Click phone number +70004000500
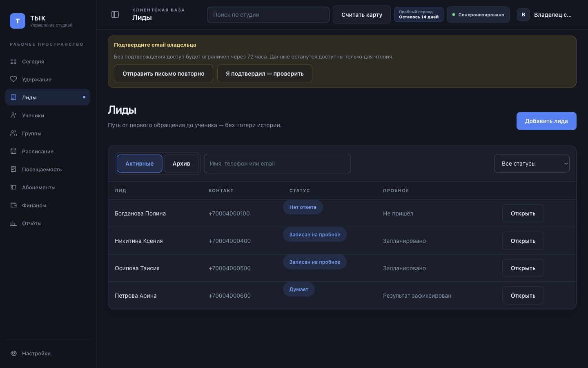This screenshot has height=368, width=588. tap(229, 268)
